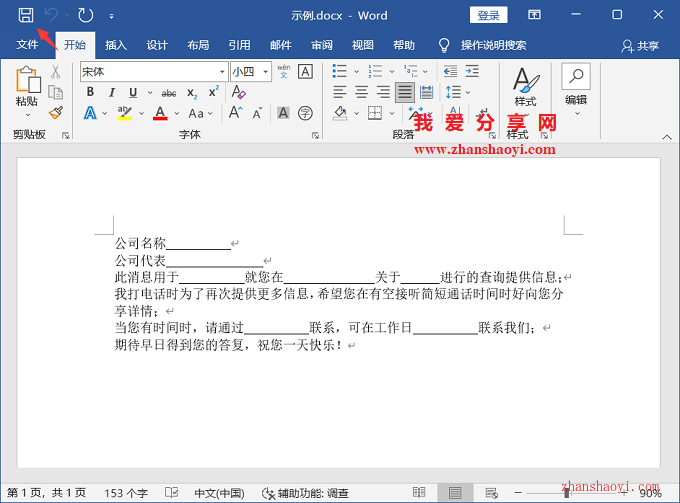Apply yellow text highlight color
The image size is (680, 503).
point(125,113)
